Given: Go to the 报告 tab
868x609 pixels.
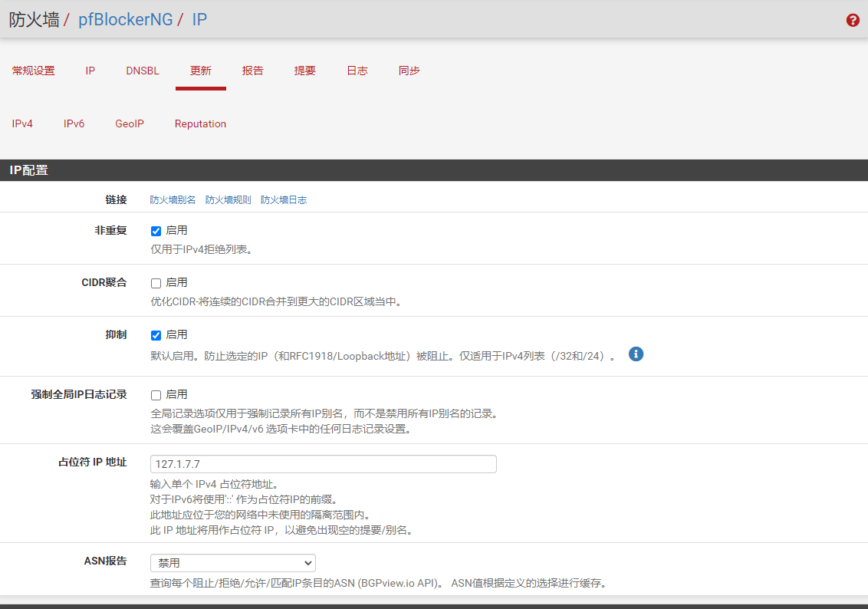Looking at the screenshot, I should point(253,71).
